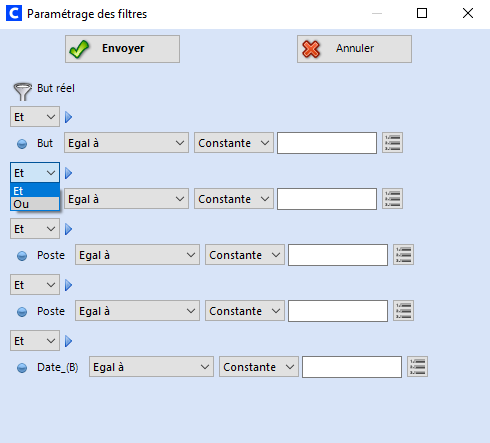Open value list icon for first But row
The height and width of the screenshot is (443, 490).
pyautogui.click(x=392, y=143)
